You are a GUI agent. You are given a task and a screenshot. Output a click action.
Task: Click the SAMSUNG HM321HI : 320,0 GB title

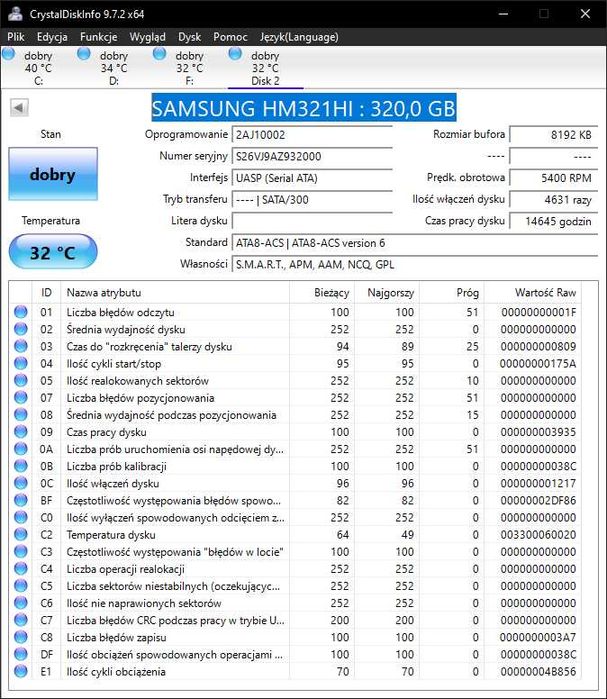coord(304,108)
